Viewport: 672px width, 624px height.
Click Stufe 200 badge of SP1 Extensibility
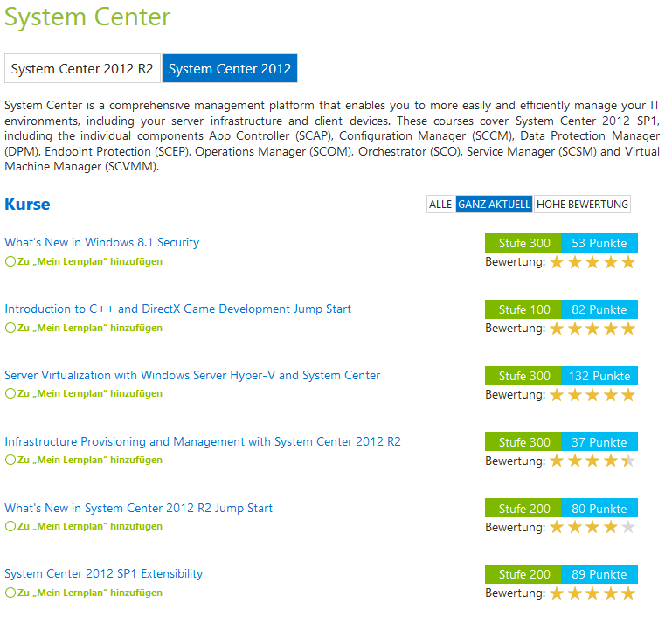(x=523, y=574)
